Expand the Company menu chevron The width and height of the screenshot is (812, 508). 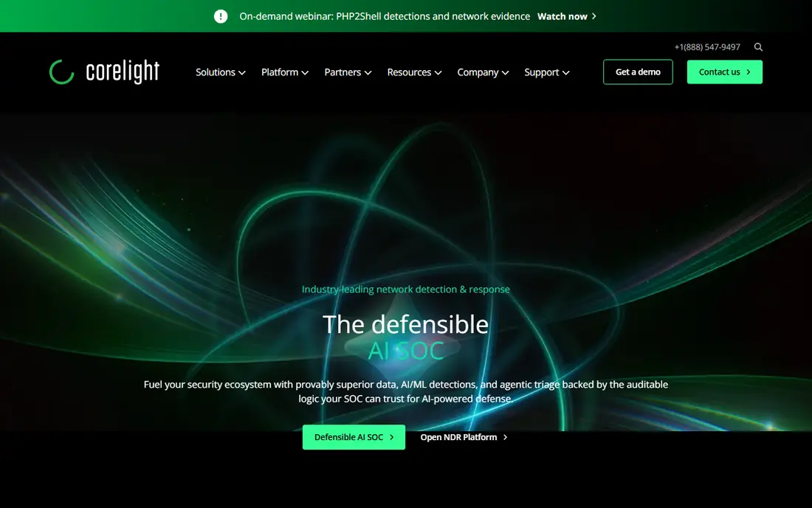(506, 73)
